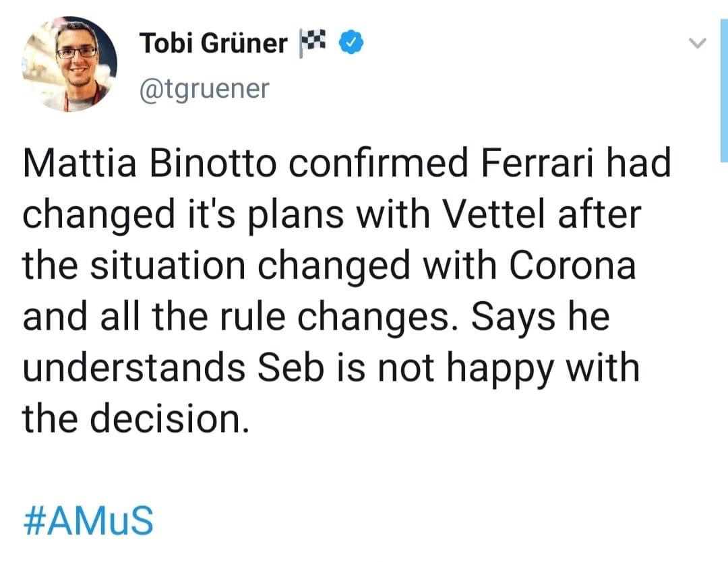The width and height of the screenshot is (728, 562).
Task: Visit the @tgruener handle link
Action: tap(204, 89)
